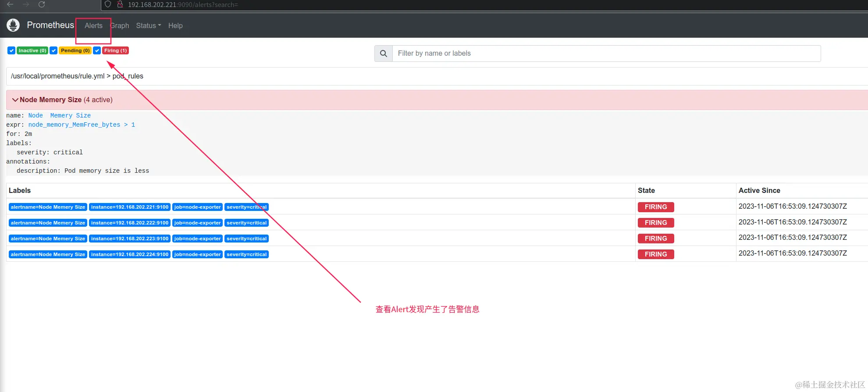Click alertname label in 192.168.202.221 row
This screenshot has width=868, height=392.
pyautogui.click(x=48, y=207)
